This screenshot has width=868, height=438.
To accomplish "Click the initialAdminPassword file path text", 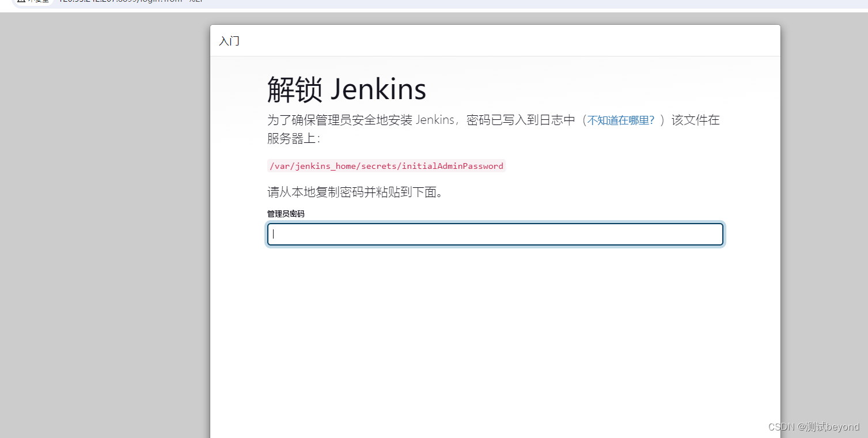I will (x=386, y=166).
